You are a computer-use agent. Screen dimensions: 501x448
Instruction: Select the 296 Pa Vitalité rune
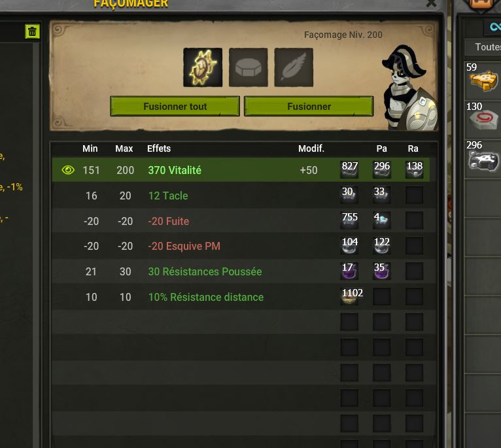[381, 169]
